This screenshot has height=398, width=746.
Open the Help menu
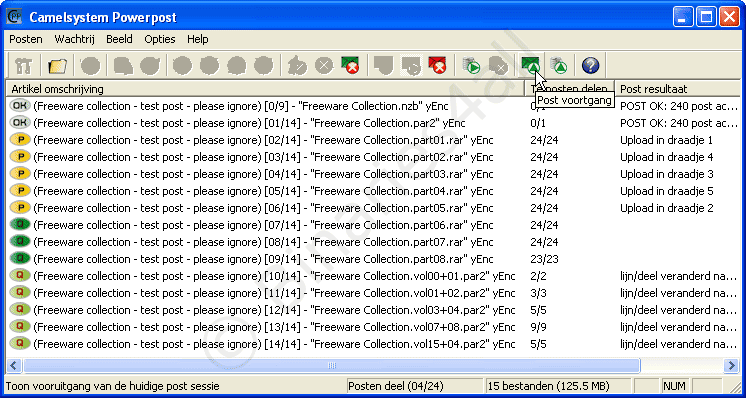pos(197,39)
